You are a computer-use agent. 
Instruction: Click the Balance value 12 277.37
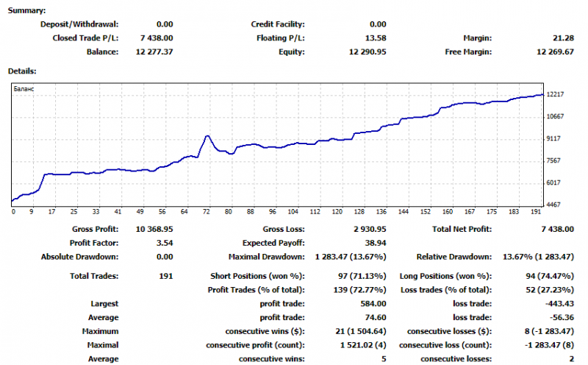(154, 52)
